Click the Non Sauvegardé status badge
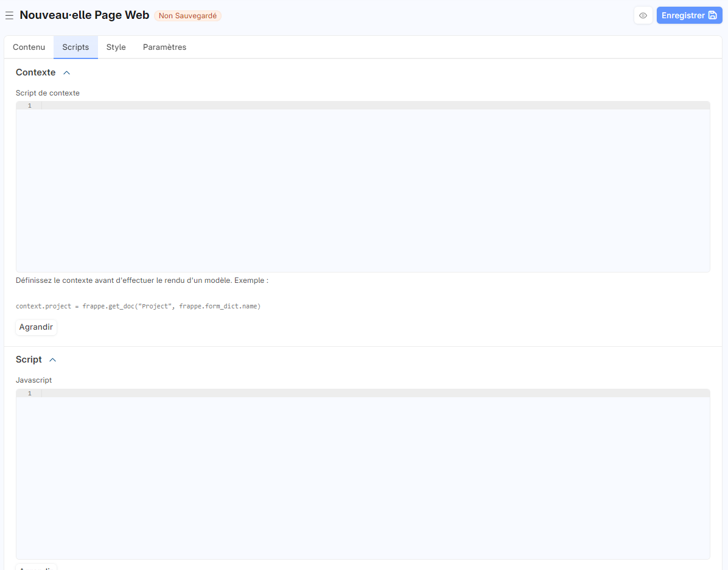The height and width of the screenshot is (570, 728). (187, 16)
